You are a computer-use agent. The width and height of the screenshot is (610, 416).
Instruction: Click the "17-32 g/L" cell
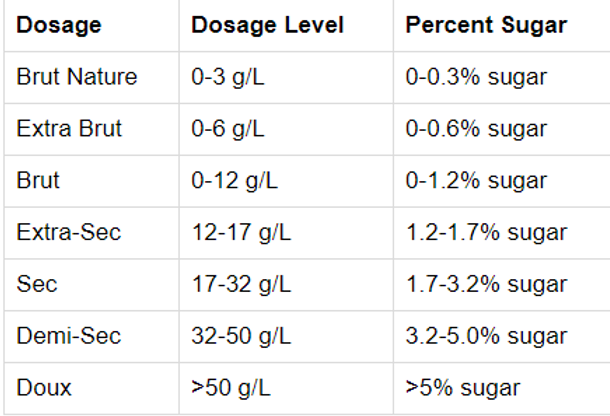(241, 284)
